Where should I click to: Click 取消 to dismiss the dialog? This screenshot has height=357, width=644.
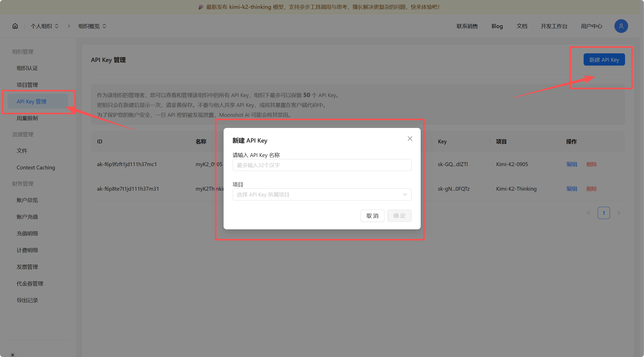click(372, 216)
